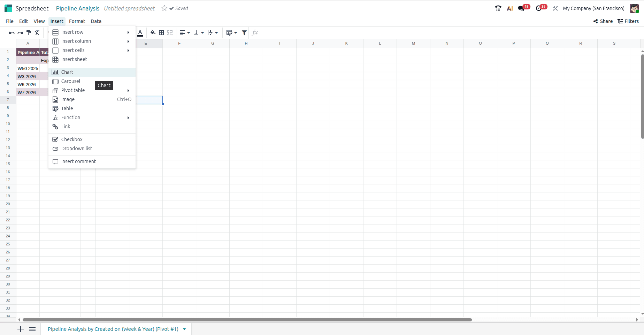Open the View menu
This screenshot has width=644, height=335.
coord(39,21)
